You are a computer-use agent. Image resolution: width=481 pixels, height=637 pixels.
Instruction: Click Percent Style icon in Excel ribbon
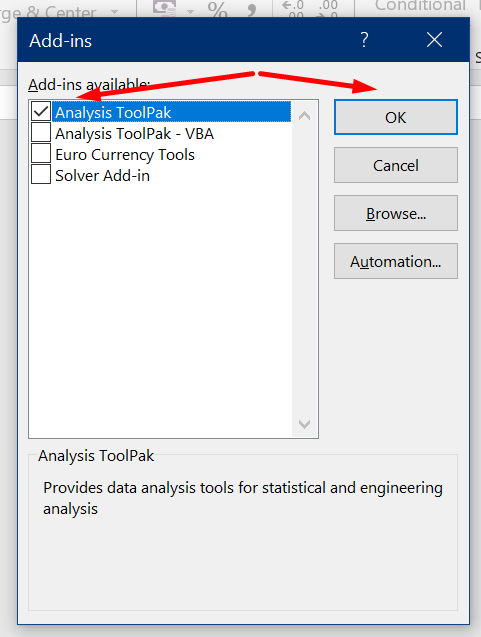(217, 9)
